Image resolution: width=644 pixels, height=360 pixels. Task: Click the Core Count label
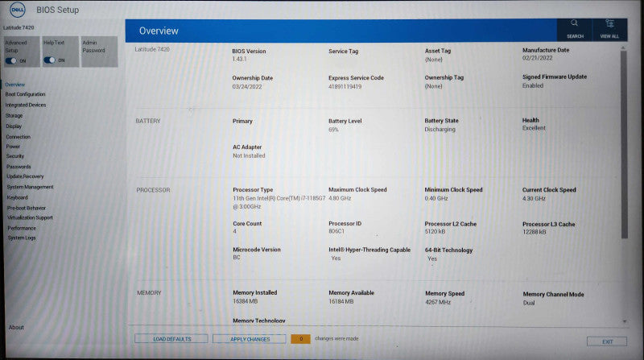[247, 224]
